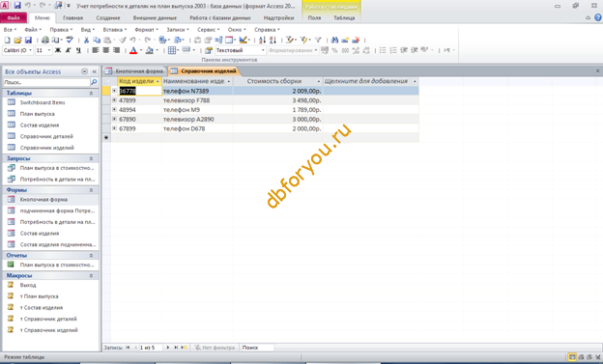
Task: Toggle Underline (Ч) formatting
Action: (78, 50)
